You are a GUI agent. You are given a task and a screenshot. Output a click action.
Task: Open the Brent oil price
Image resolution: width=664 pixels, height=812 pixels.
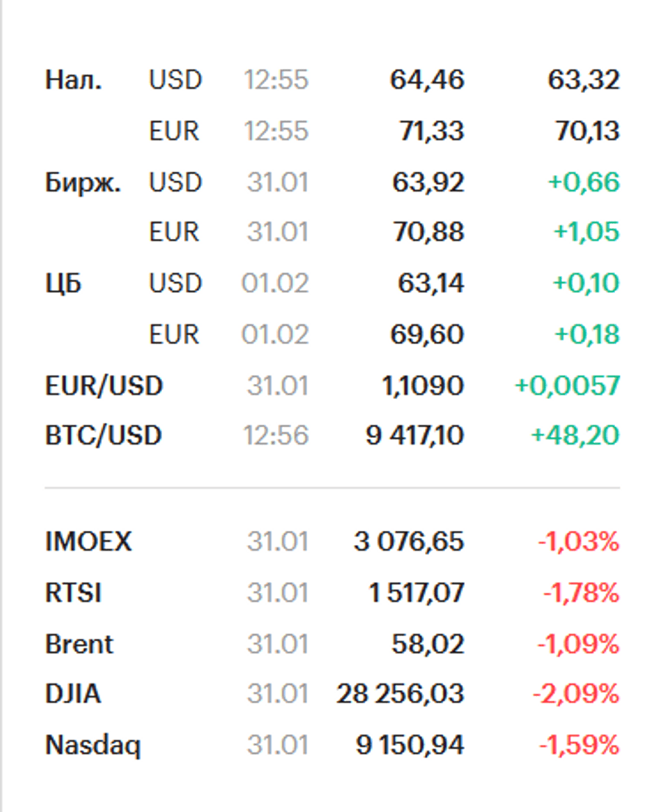(x=79, y=644)
